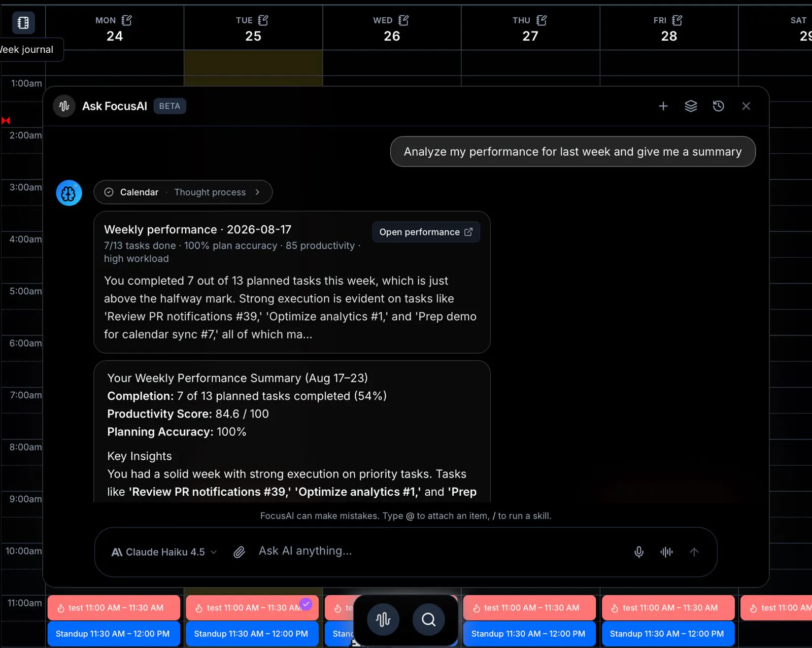Open Tuesday Standup 11:30 AM event
The width and height of the screenshot is (812, 648).
coord(252,634)
